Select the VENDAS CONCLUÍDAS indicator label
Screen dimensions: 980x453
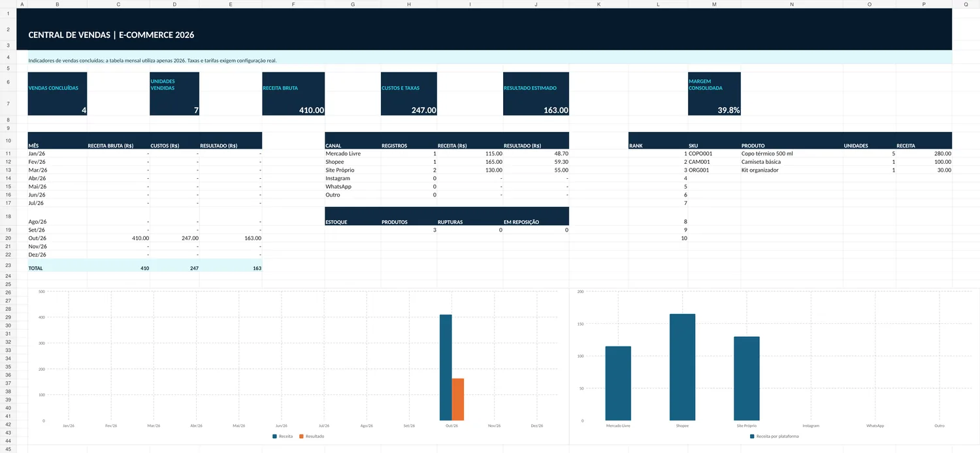[x=53, y=87]
